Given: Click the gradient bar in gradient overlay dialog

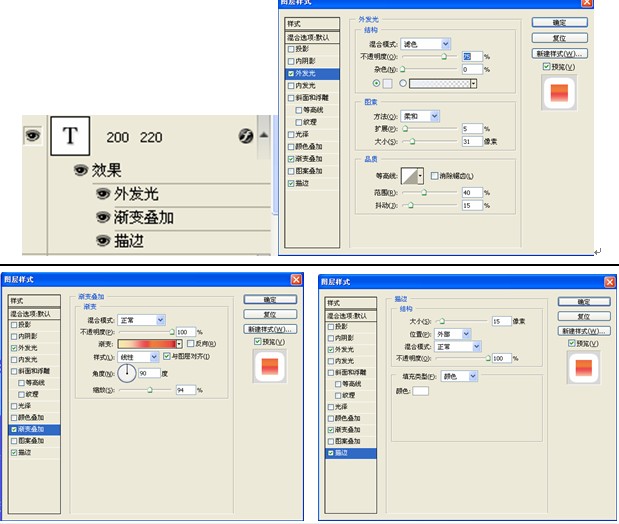Looking at the screenshot, I should point(150,343).
